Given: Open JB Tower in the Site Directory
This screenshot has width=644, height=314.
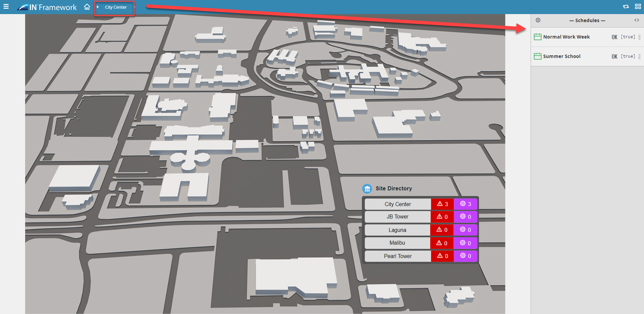Looking at the screenshot, I should 397,217.
